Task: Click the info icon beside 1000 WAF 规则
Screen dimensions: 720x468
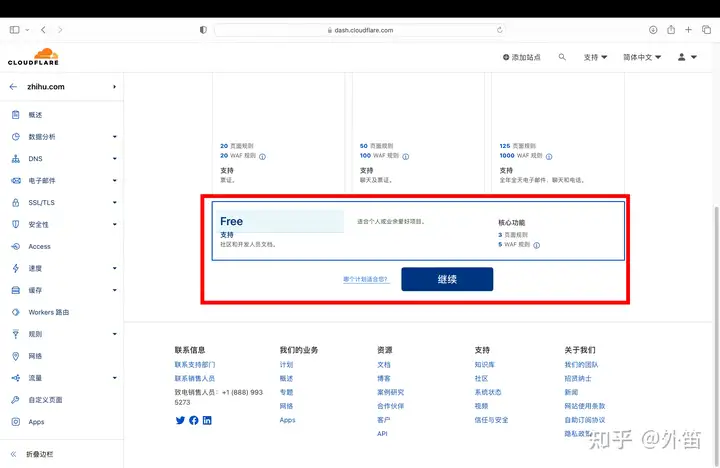Action: [x=549, y=157]
